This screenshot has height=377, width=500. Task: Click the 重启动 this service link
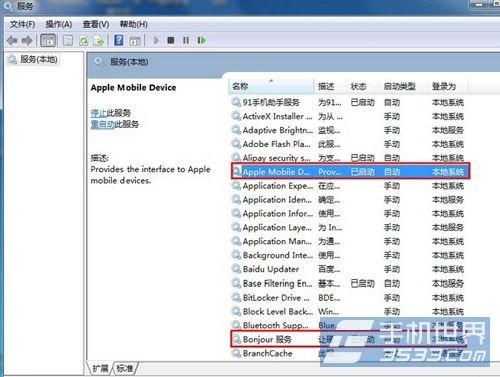102,124
